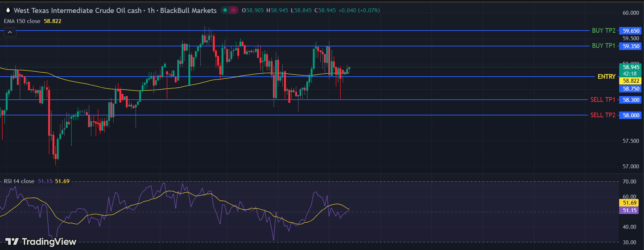Click the green market open status dot
Viewport: 644px width, 250px height.
(225, 10)
